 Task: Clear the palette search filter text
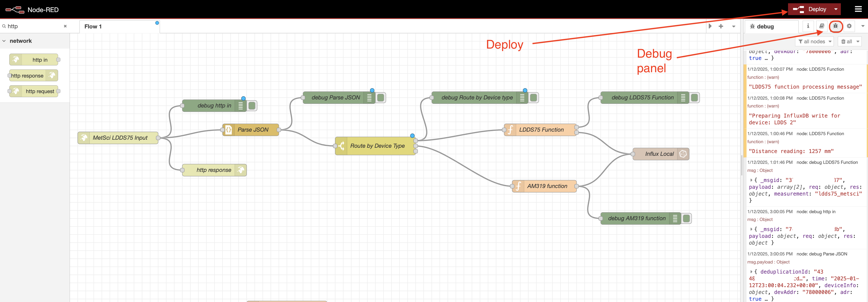click(65, 26)
